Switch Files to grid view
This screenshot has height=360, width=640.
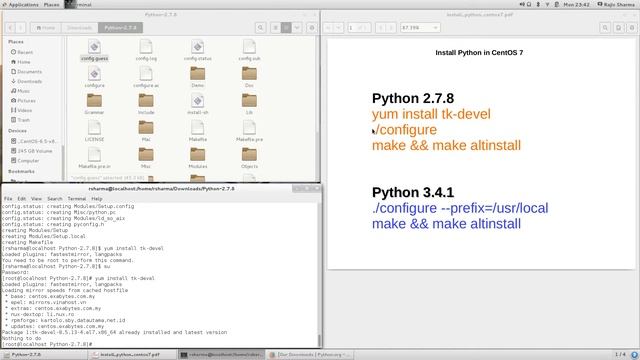tap(286, 28)
